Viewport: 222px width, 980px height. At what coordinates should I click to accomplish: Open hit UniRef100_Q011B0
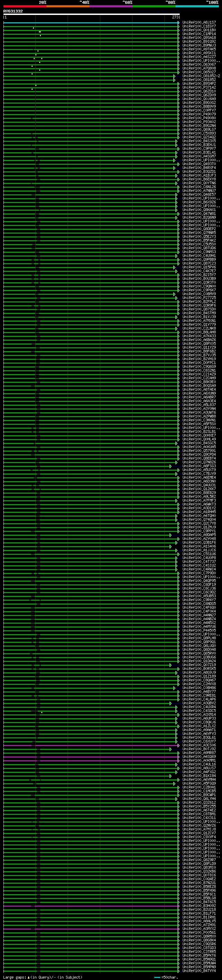199,30
